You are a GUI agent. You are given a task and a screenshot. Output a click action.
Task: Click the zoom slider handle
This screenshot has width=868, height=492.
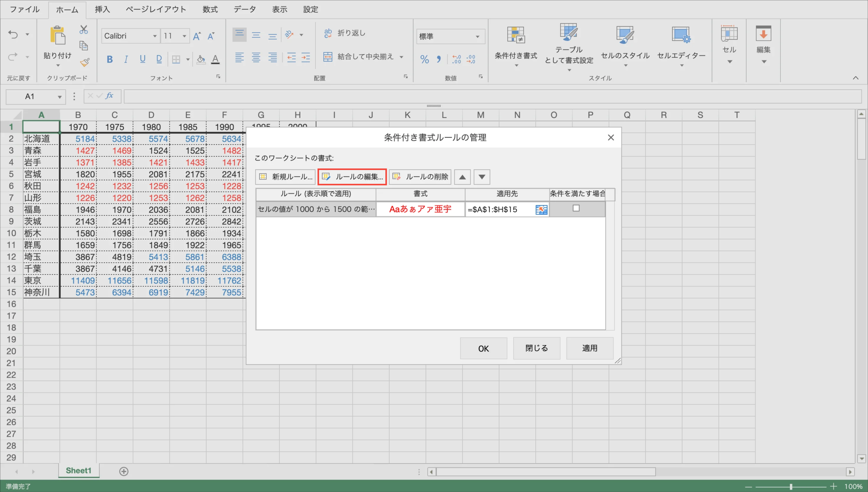pos(791,487)
